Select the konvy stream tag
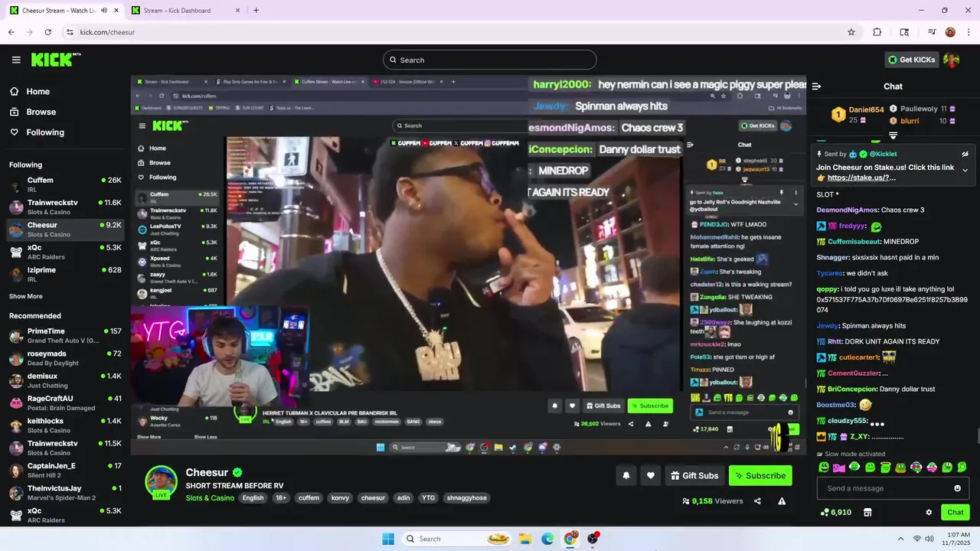 pos(340,497)
